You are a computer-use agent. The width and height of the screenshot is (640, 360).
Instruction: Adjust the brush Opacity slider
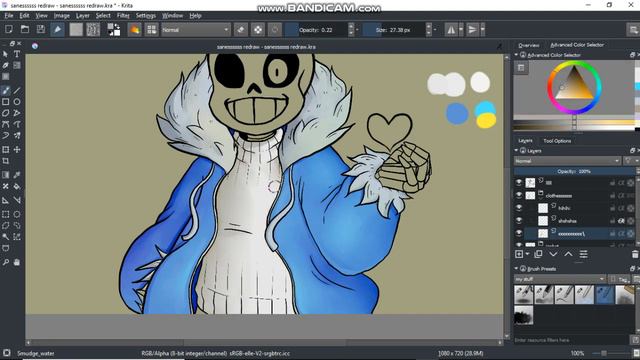(x=316, y=30)
